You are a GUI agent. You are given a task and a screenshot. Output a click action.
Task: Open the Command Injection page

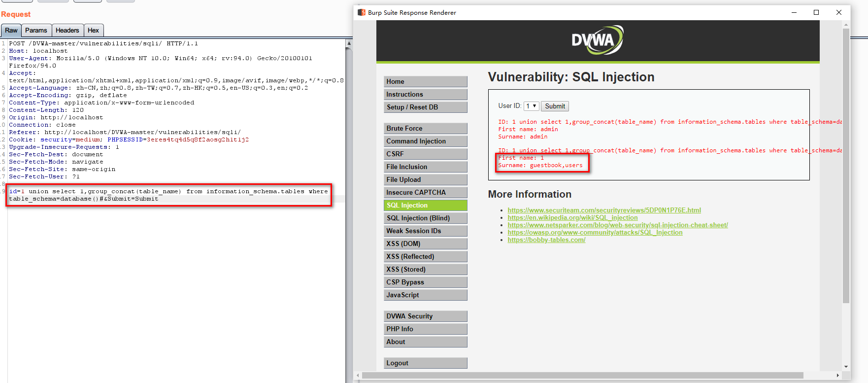426,141
